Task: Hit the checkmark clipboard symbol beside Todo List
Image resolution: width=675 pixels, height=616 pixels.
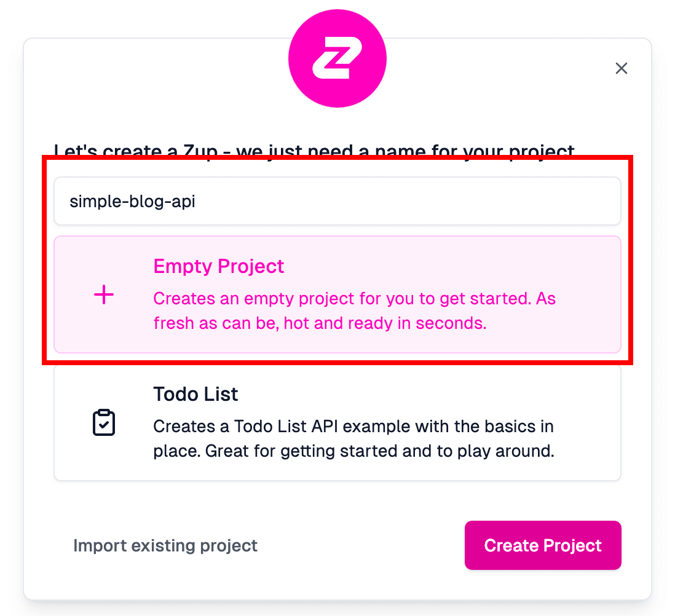Action: tap(104, 422)
